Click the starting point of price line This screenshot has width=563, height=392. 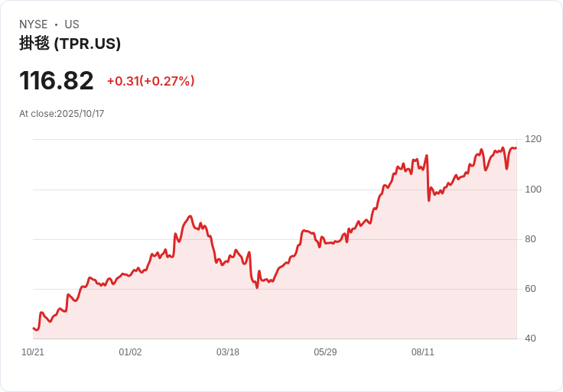34,328
